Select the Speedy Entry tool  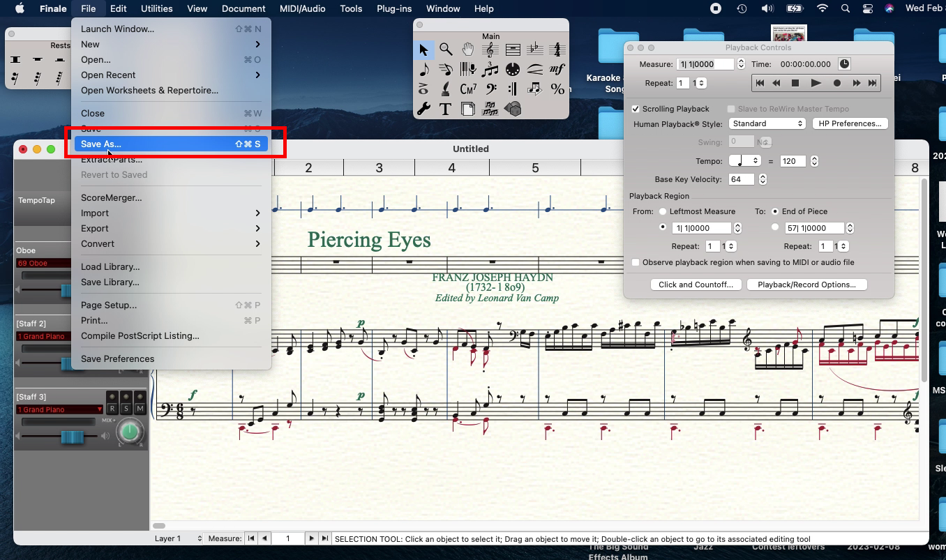point(446,70)
